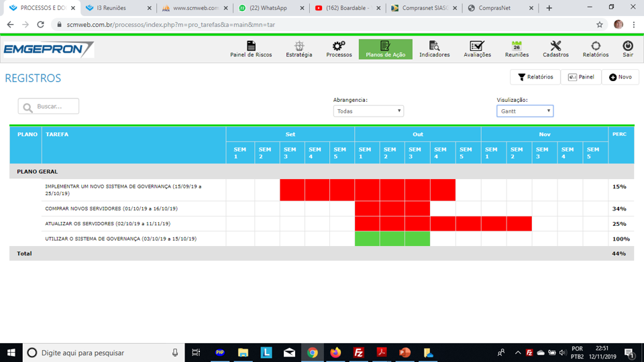This screenshot has height=362, width=644.
Task: Open Indicadores from the top navigation
Action: point(435,49)
